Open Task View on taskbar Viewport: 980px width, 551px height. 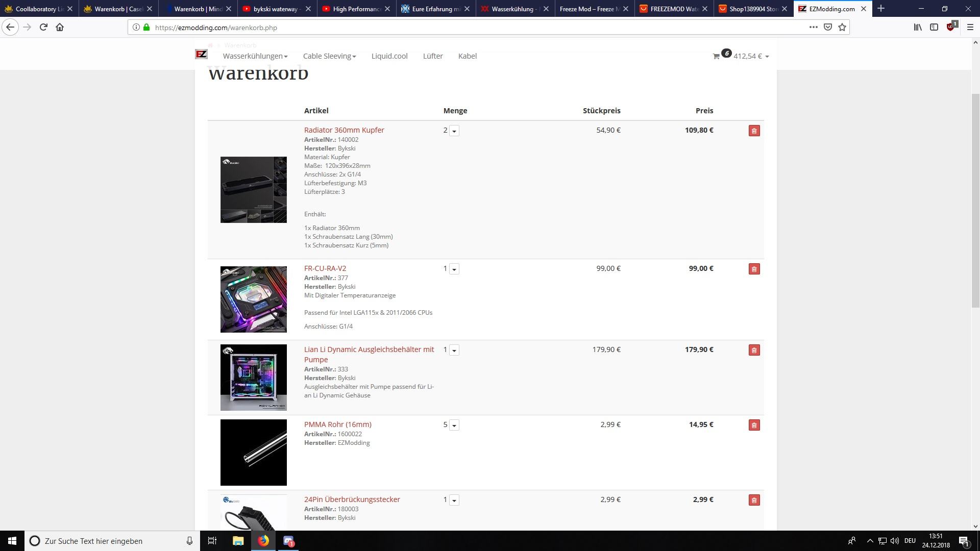212,541
